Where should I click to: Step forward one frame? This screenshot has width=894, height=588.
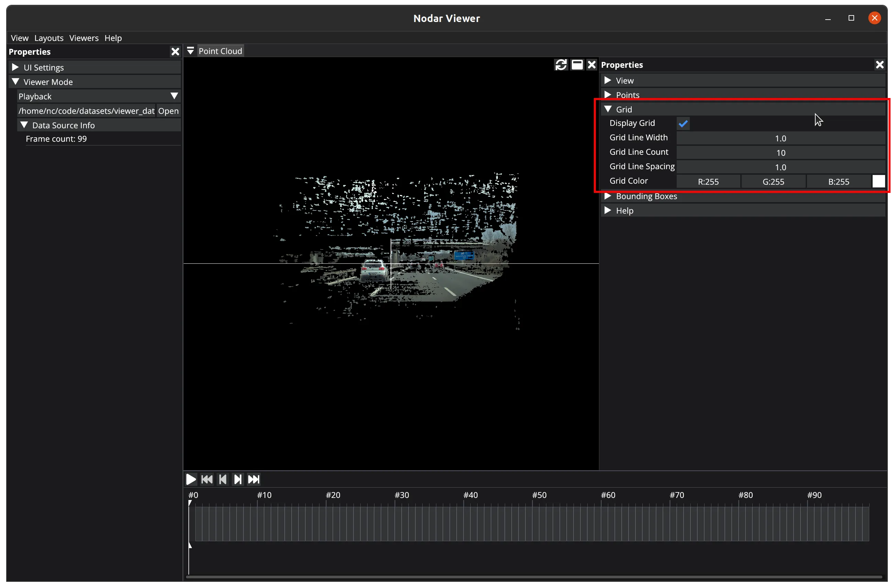pyautogui.click(x=238, y=479)
